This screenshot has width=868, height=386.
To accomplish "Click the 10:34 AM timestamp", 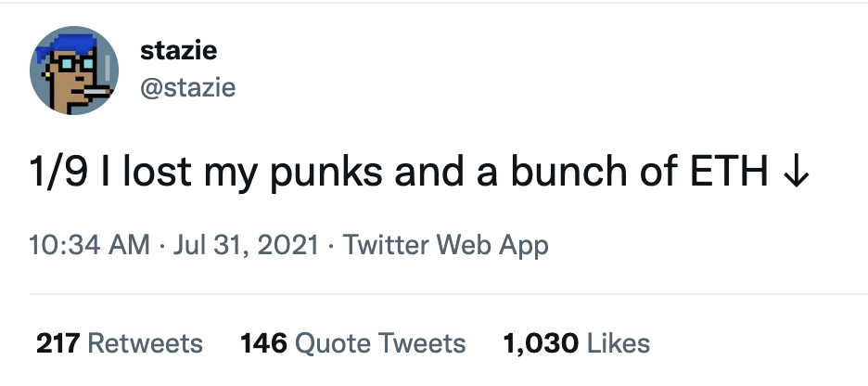I will [89, 245].
